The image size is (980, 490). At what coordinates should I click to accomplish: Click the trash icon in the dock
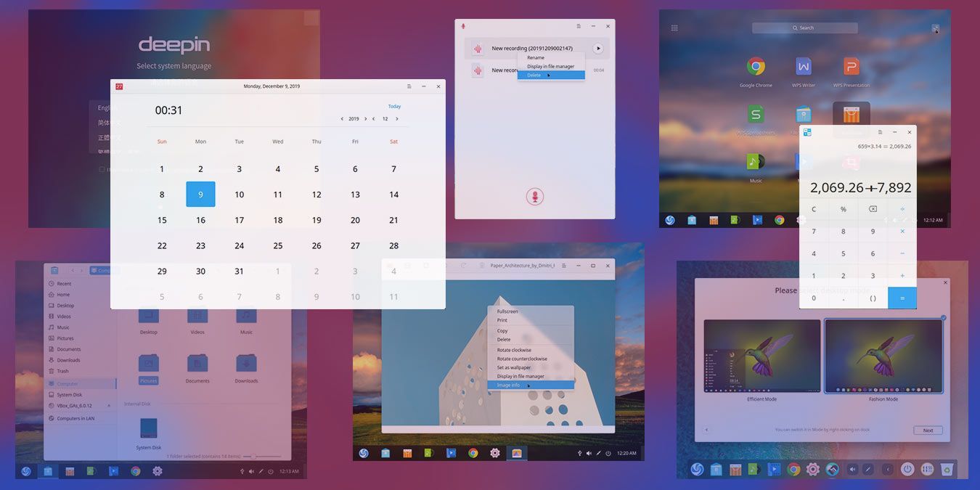tap(946, 469)
